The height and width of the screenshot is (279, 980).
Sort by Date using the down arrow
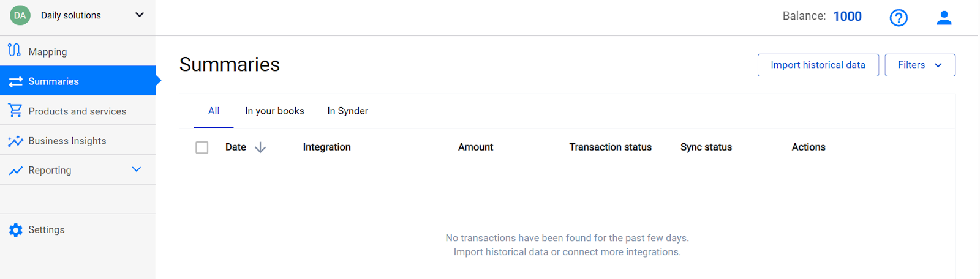pyautogui.click(x=260, y=147)
